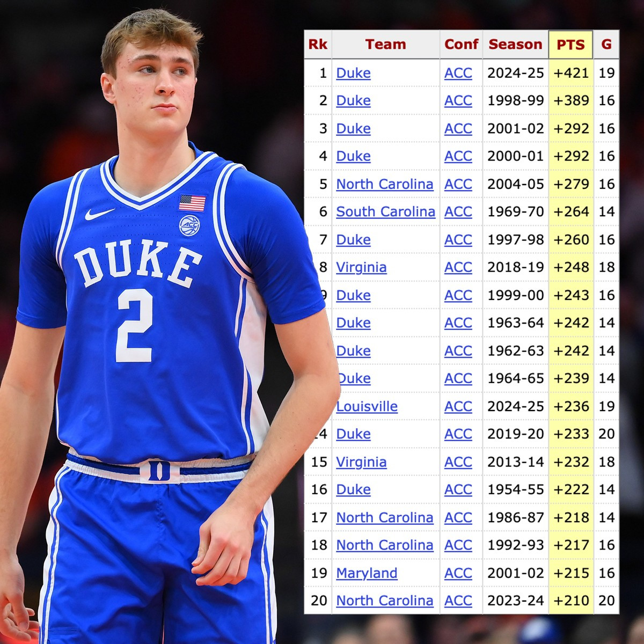Open the Virginia link in the 2018-19 row
The height and width of the screenshot is (644, 644).
[x=361, y=267]
